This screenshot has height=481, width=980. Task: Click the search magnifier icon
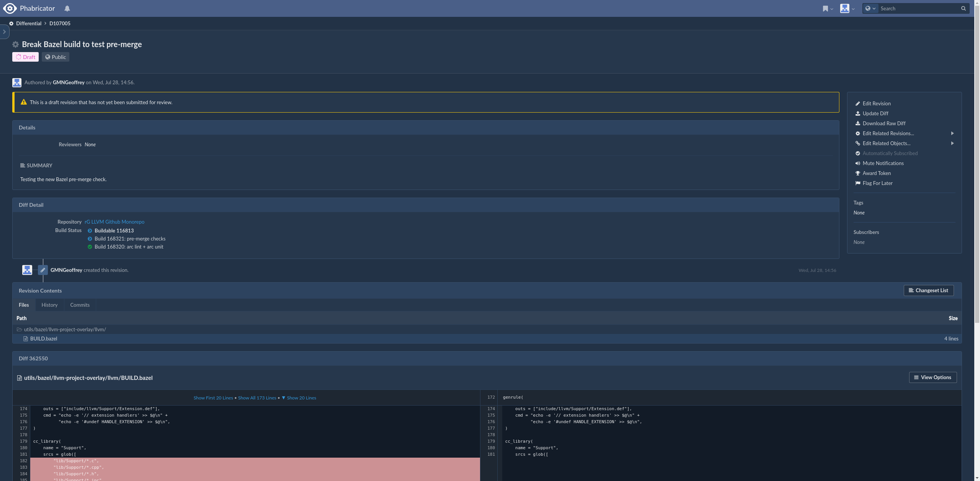[963, 8]
